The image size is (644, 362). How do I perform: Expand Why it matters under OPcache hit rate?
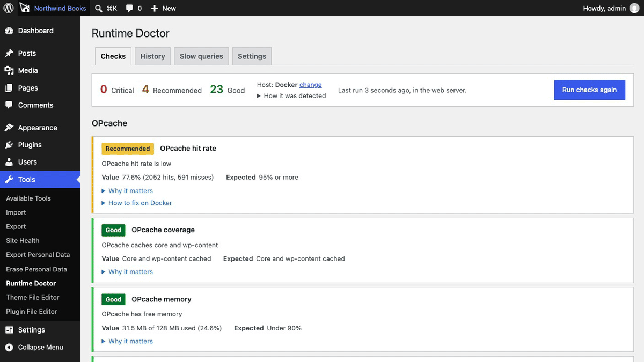click(127, 191)
